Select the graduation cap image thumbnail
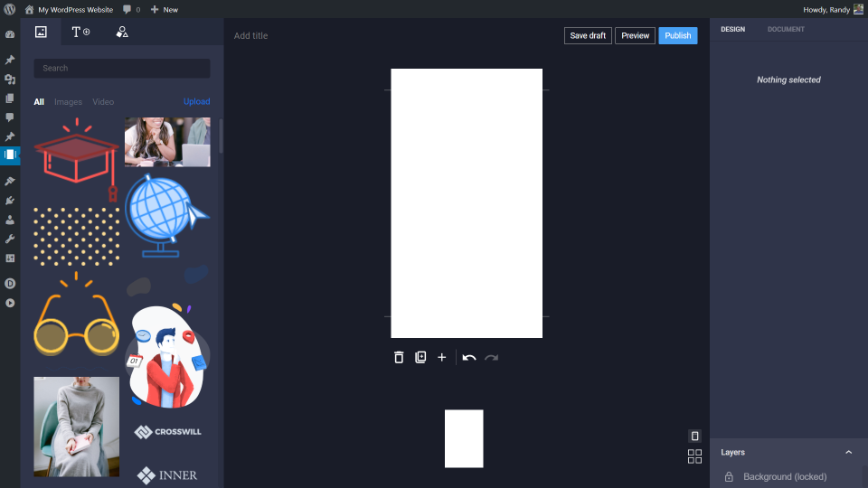This screenshot has width=868, height=488. (x=76, y=159)
